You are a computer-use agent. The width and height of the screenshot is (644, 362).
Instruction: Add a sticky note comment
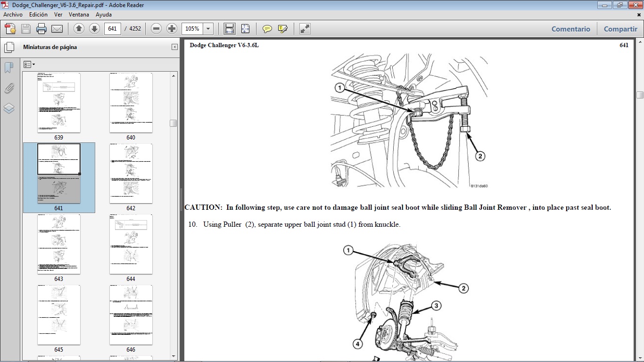pos(267,29)
